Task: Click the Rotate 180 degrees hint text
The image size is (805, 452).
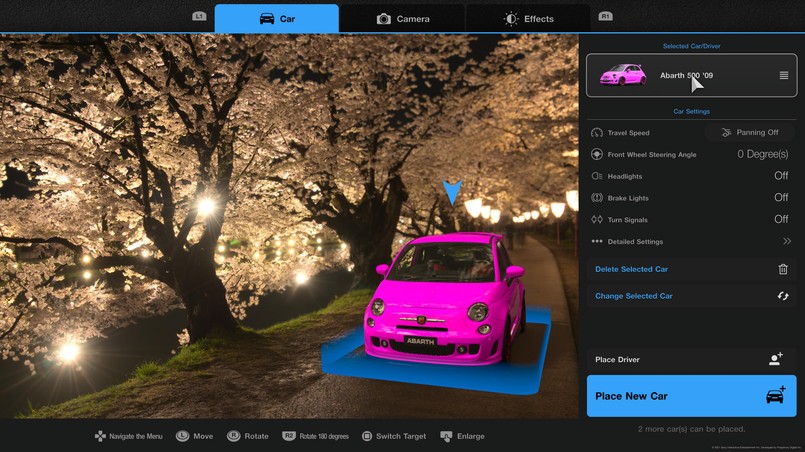Action: click(324, 436)
